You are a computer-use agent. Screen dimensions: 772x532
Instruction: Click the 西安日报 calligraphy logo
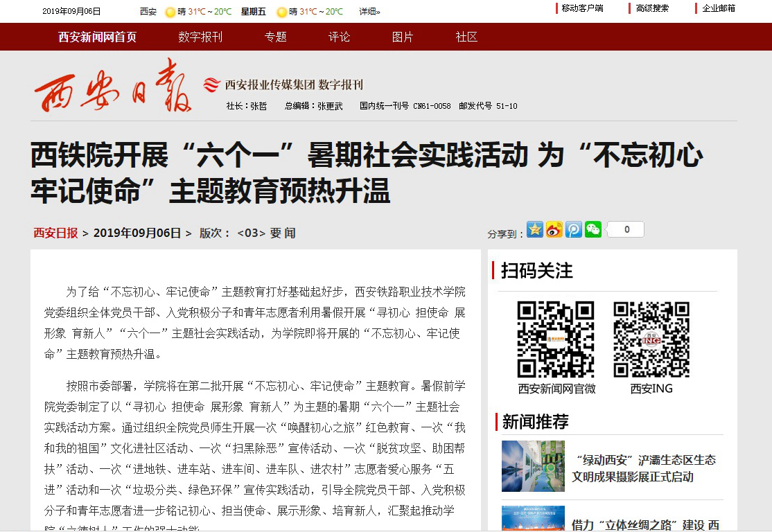tap(114, 88)
